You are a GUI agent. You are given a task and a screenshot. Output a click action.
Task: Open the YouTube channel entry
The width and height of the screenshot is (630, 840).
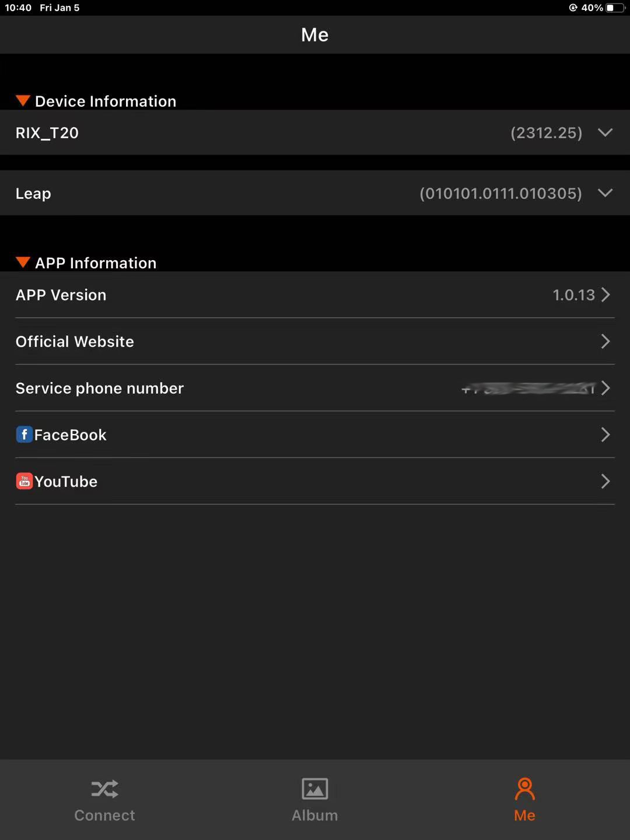click(315, 481)
